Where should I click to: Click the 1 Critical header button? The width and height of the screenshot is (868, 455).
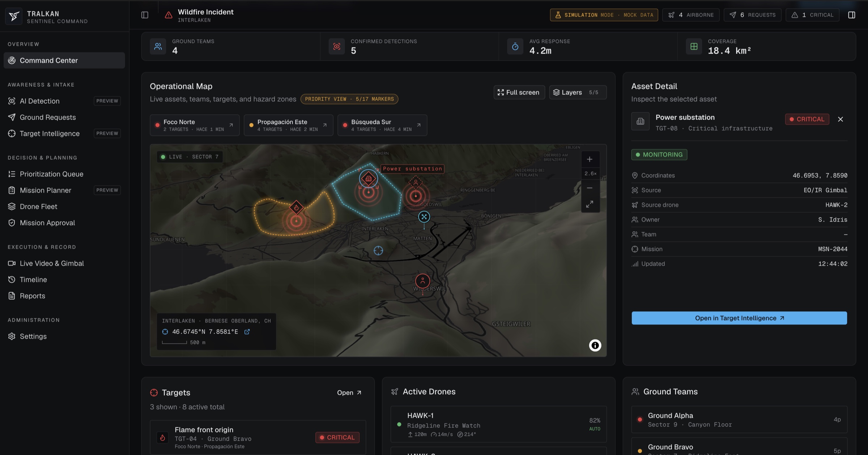pos(812,15)
